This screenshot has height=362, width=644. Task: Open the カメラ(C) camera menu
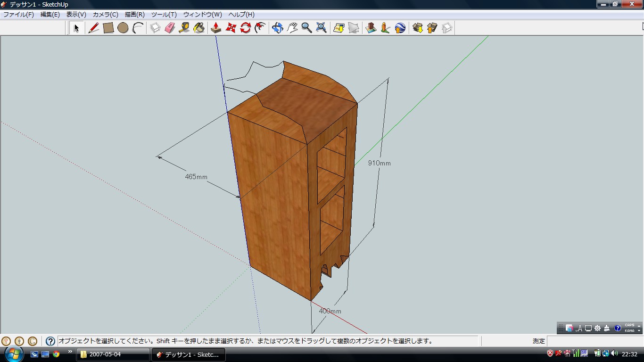(x=105, y=15)
